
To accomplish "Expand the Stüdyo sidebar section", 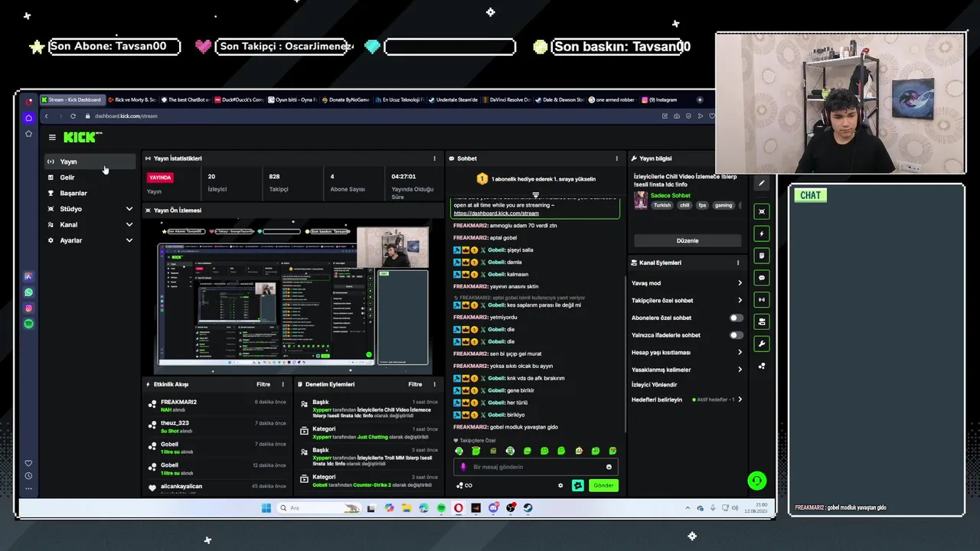I will pos(90,209).
